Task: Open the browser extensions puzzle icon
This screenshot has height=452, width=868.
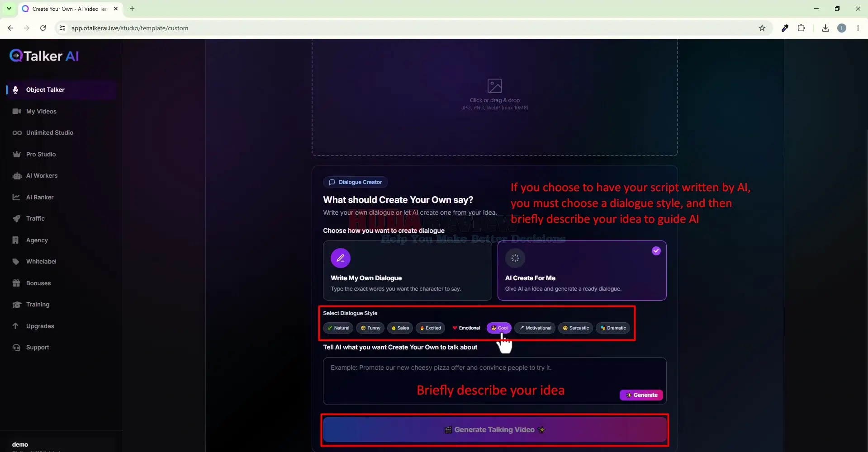Action: click(802, 28)
